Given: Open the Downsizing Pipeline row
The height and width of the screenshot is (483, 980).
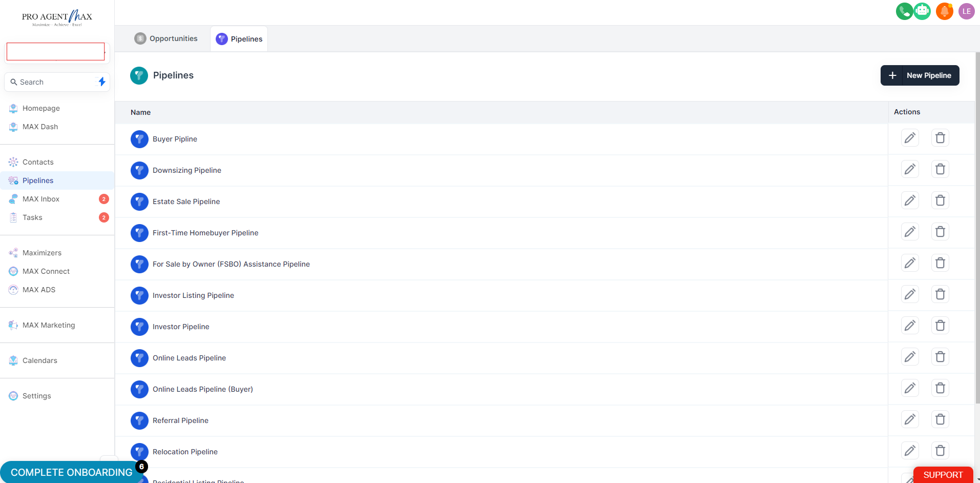Looking at the screenshot, I should pyautogui.click(x=502, y=170).
